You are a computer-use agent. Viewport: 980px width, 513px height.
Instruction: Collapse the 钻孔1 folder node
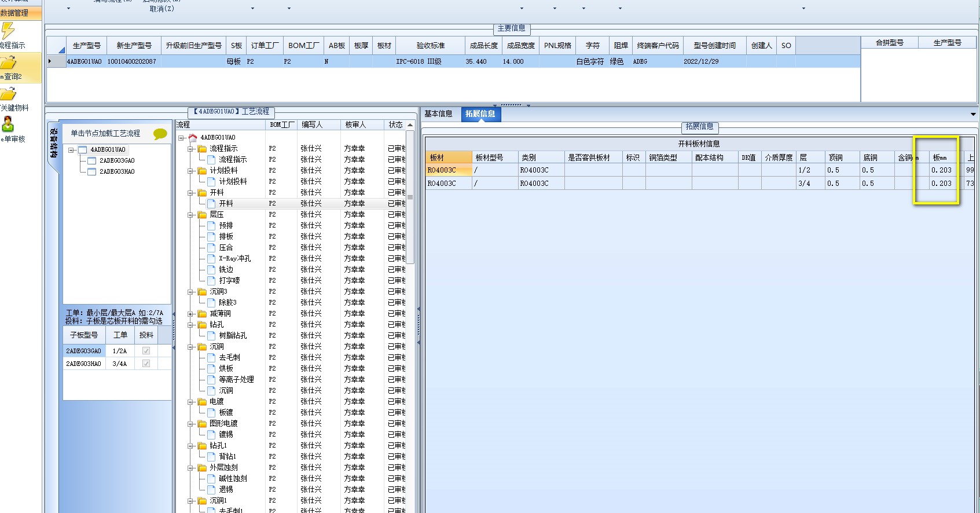click(190, 446)
